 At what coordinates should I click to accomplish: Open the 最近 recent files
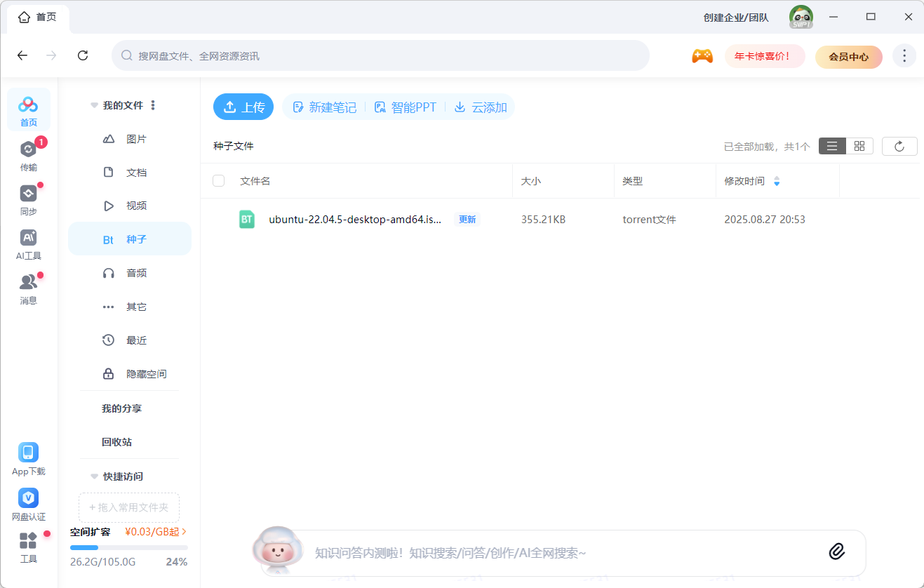[130, 340]
